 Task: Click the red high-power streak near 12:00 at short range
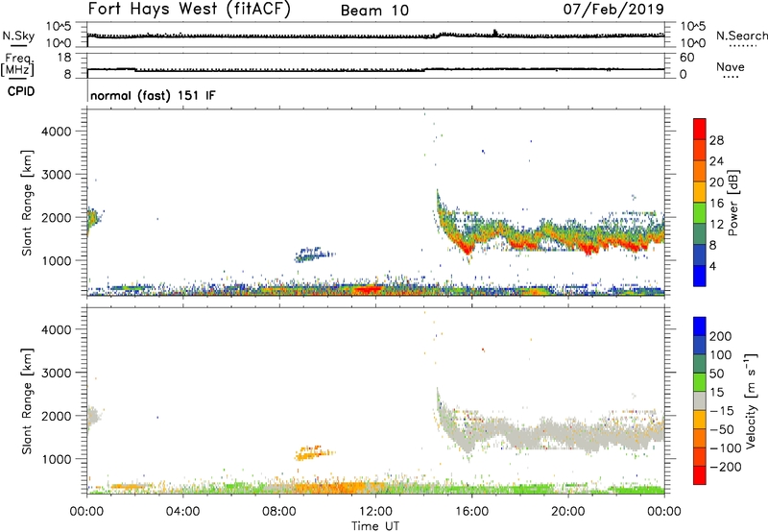coord(368,289)
